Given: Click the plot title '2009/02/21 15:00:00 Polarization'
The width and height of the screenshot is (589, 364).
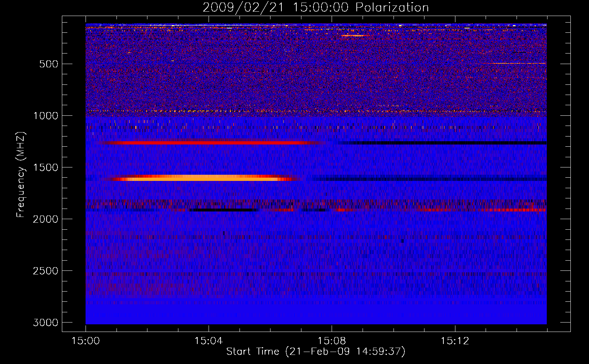Looking at the screenshot, I should tap(316, 7).
